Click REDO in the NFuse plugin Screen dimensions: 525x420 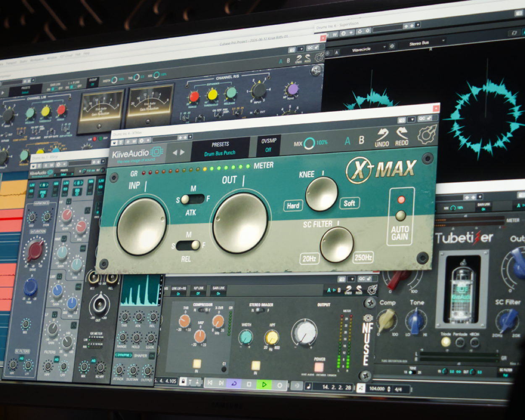[x=360, y=289]
